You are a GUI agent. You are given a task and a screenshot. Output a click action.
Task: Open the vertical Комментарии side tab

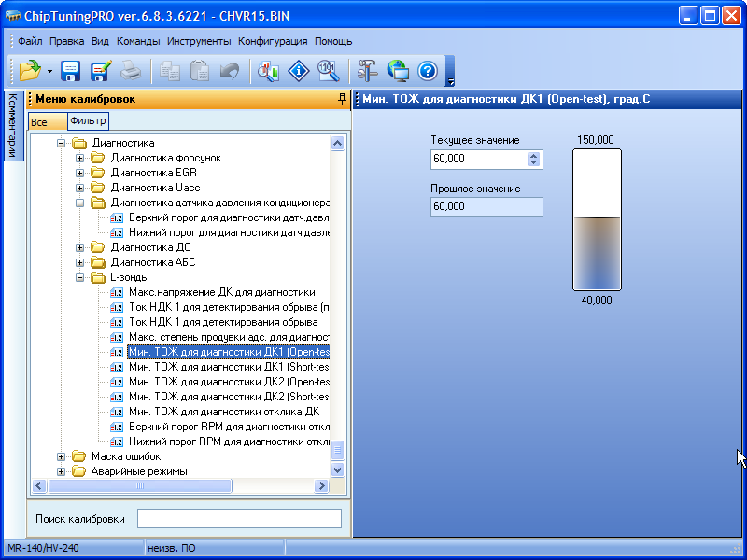point(12,126)
